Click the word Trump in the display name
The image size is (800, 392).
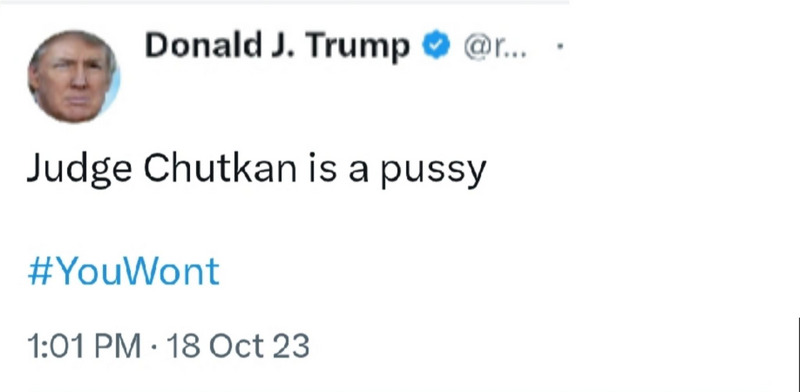358,46
